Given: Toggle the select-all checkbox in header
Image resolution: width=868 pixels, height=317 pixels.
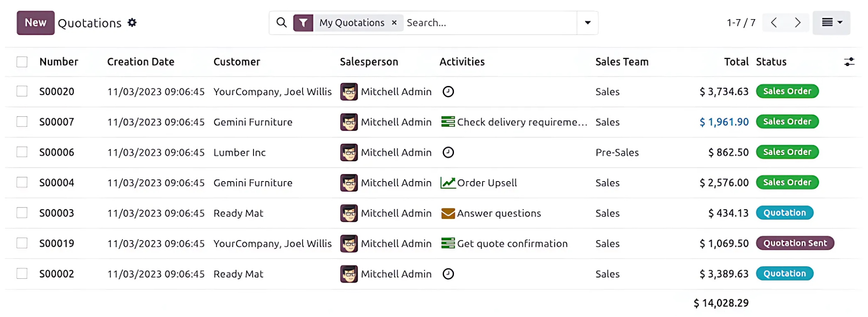Looking at the screenshot, I should [x=22, y=62].
